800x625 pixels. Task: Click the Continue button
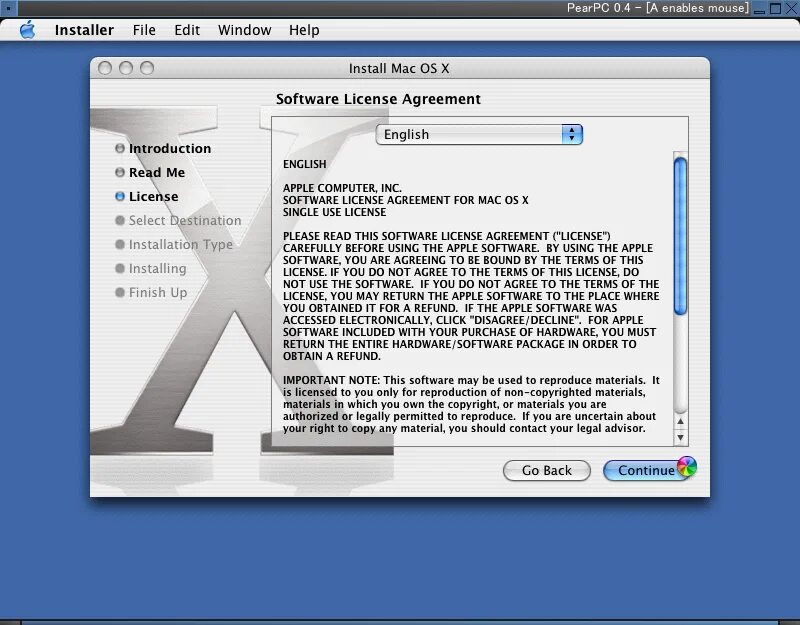click(x=646, y=470)
